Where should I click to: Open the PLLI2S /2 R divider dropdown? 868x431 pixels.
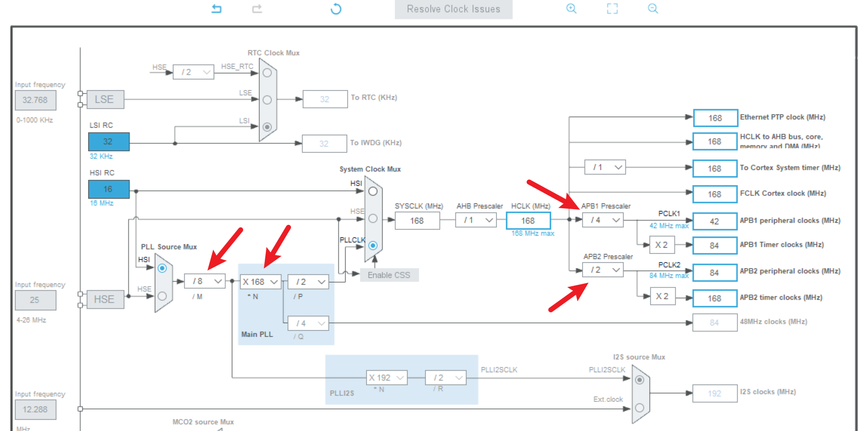[x=446, y=377]
